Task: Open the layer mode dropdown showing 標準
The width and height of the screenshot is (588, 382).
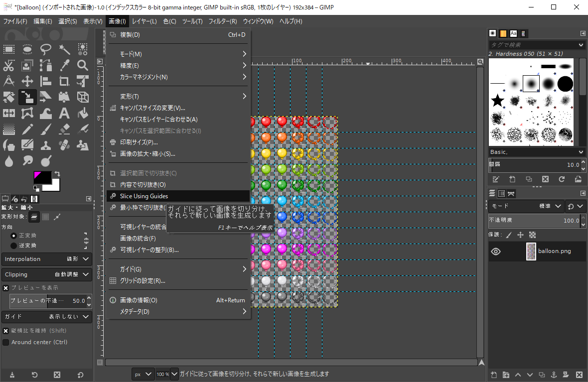Action: (x=548, y=206)
